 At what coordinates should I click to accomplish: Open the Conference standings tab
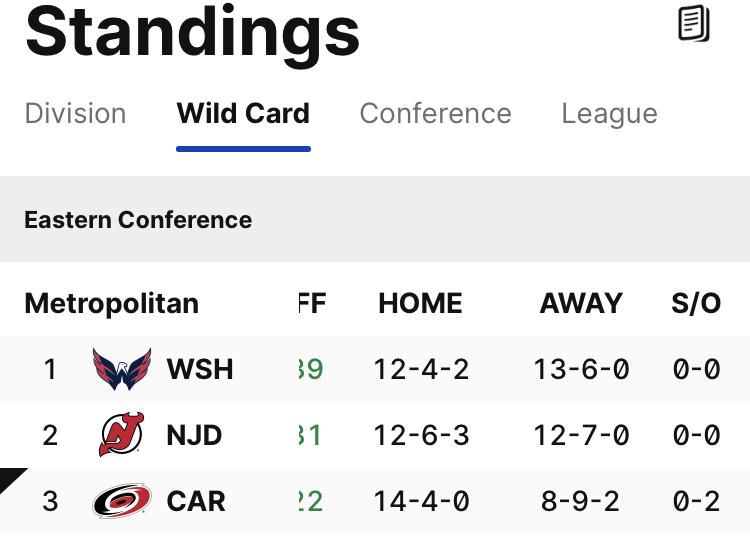436,114
